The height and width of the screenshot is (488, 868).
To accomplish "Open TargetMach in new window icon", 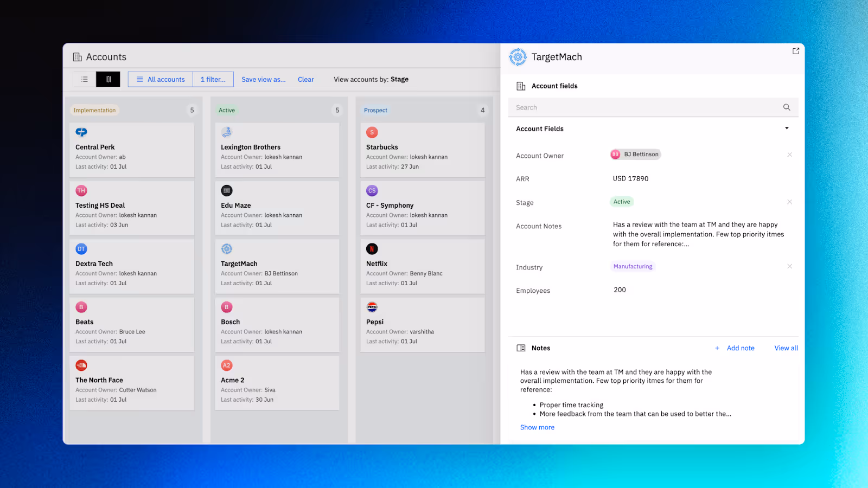I will tap(796, 51).
